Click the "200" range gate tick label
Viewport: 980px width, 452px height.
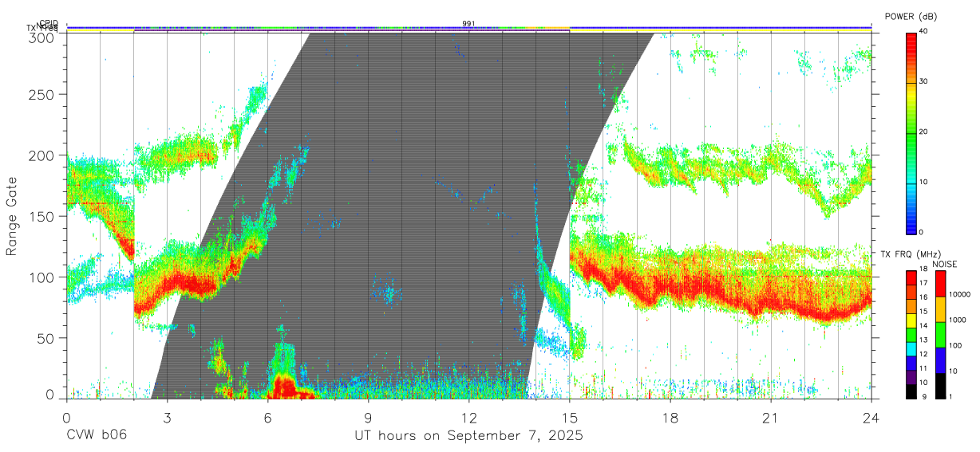(x=41, y=155)
